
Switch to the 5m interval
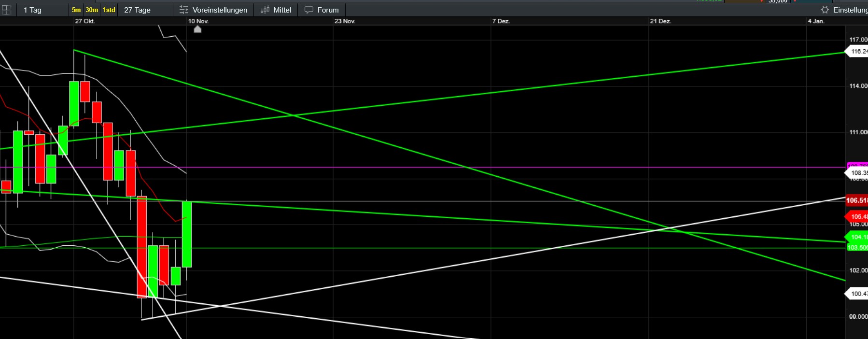[x=76, y=10]
